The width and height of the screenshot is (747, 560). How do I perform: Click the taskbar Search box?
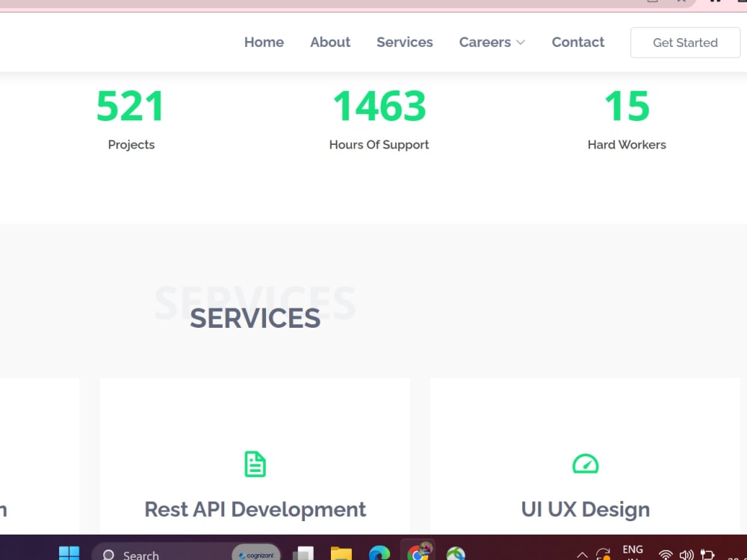coord(186,553)
